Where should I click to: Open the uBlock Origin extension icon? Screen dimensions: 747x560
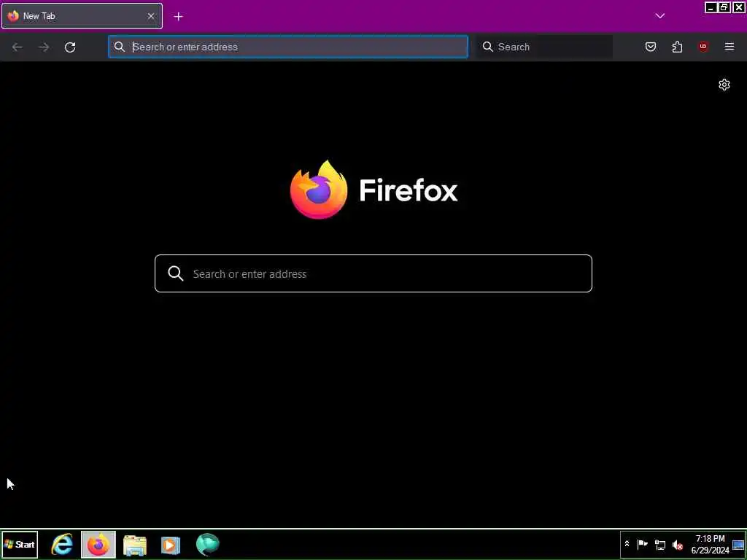point(703,47)
